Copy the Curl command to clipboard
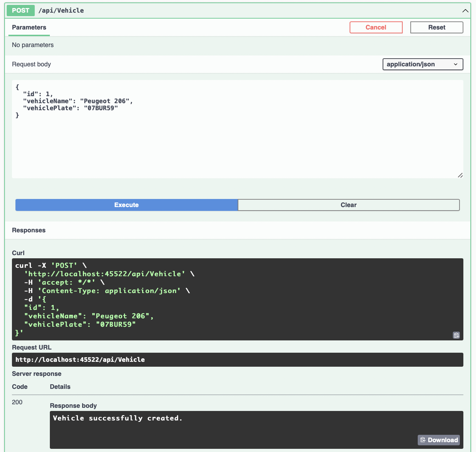476x452 pixels. 456,335
